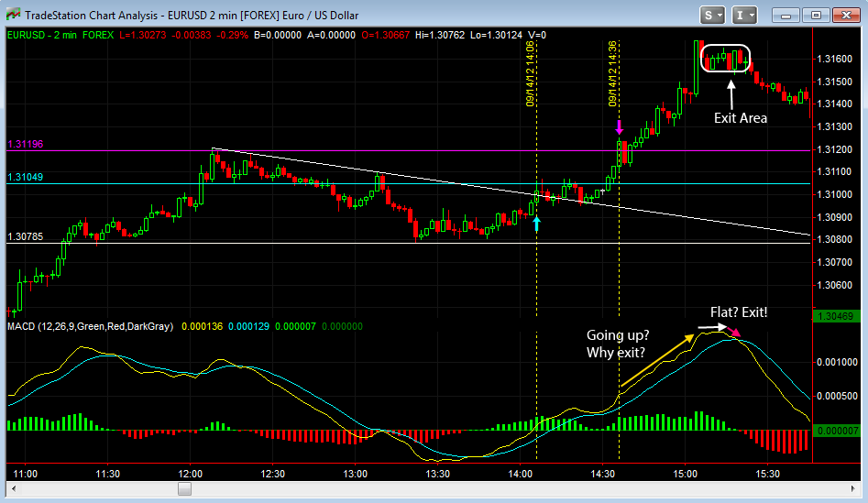The width and height of the screenshot is (868, 503).
Task: Click the V=0 volume value
Action: coord(537,35)
